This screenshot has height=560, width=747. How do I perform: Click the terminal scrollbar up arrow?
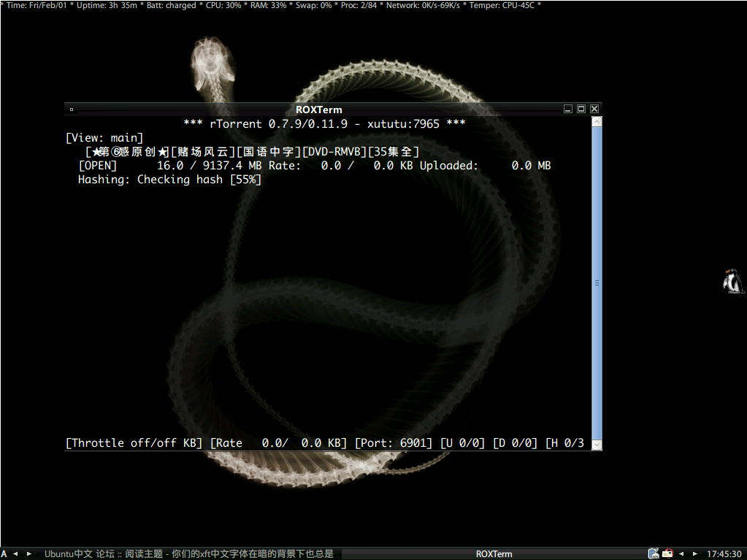tap(597, 122)
